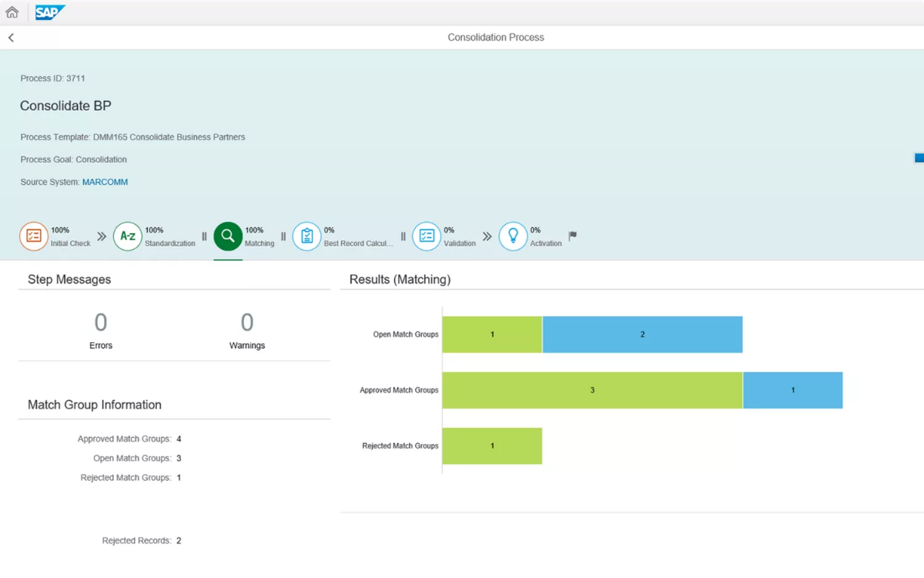The height and width of the screenshot is (578, 924).
Task: Click the Rejected Match Groups green bar
Action: pos(492,446)
